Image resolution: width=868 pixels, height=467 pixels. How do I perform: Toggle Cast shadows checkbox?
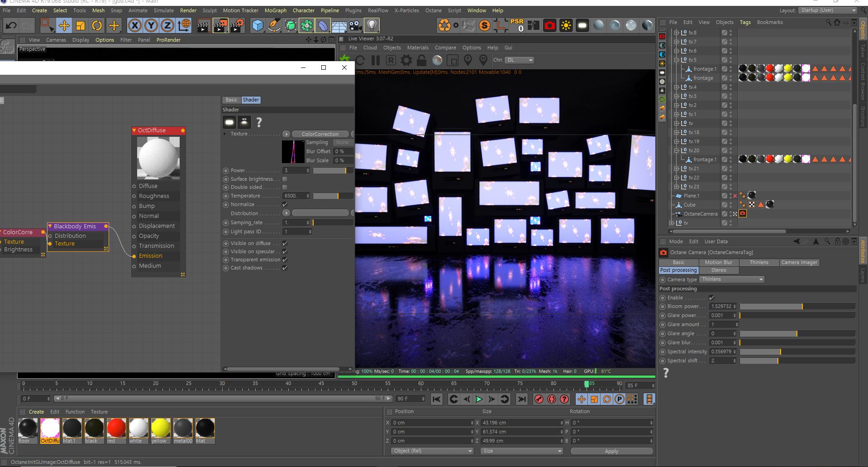285,268
